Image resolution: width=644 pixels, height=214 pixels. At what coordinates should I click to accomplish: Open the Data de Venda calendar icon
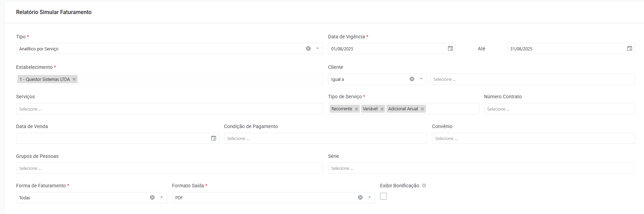[213, 138]
